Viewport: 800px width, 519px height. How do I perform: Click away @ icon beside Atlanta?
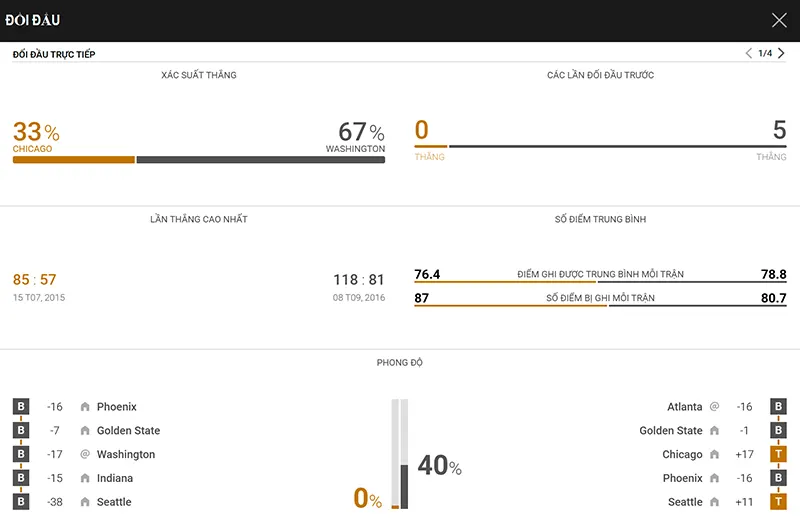click(x=714, y=407)
